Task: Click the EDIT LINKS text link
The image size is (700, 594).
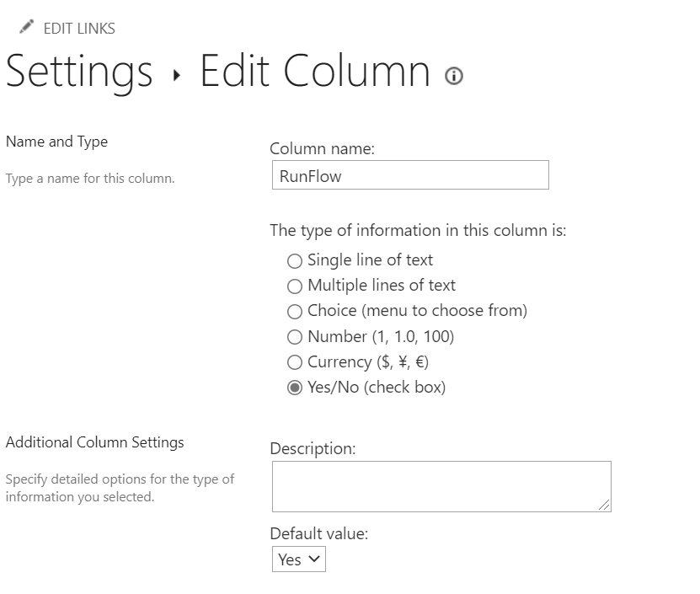Action: (x=79, y=29)
